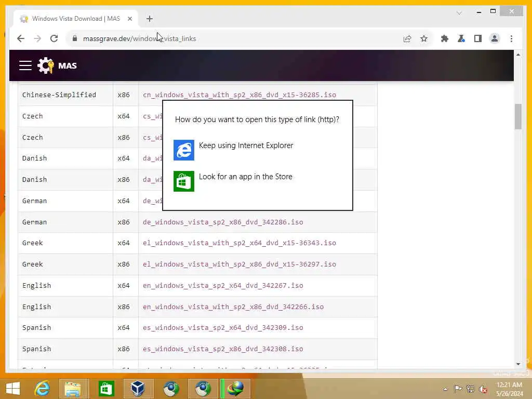Open VirtualBox from the taskbar
Image resolution: width=532 pixels, height=399 pixels.
[137, 389]
